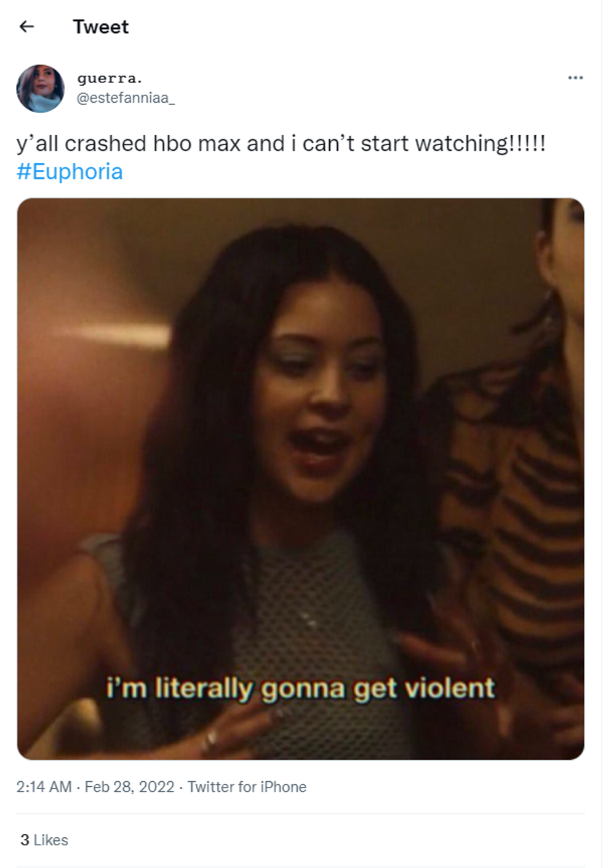
Task: Click the tweet text about hbo max
Action: [x=281, y=143]
